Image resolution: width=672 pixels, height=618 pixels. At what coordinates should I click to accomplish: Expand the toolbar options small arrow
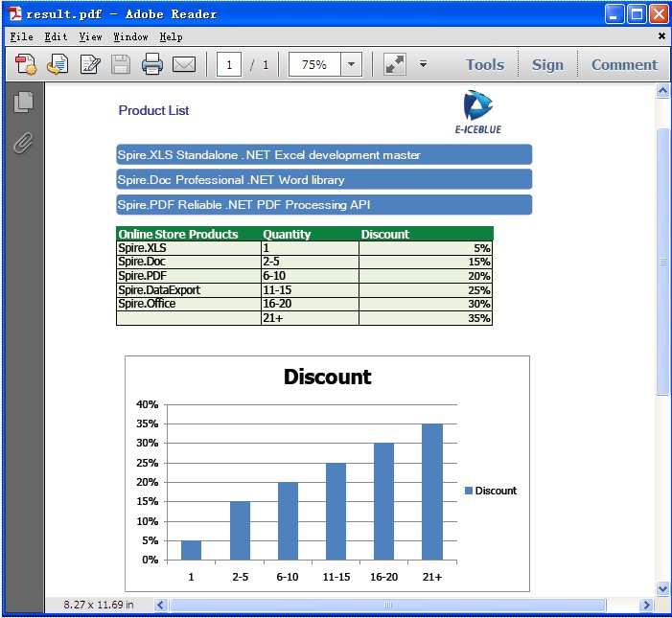[423, 64]
